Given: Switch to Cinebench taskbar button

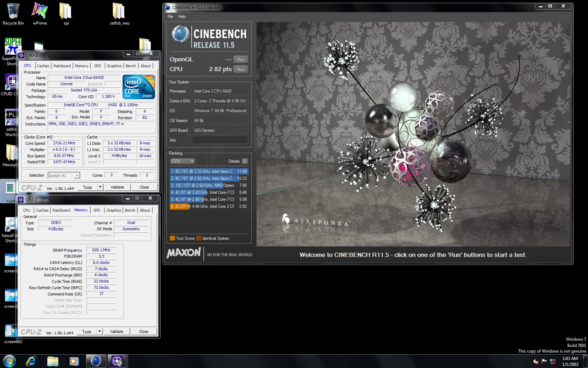Looking at the screenshot, I should (x=96, y=361).
